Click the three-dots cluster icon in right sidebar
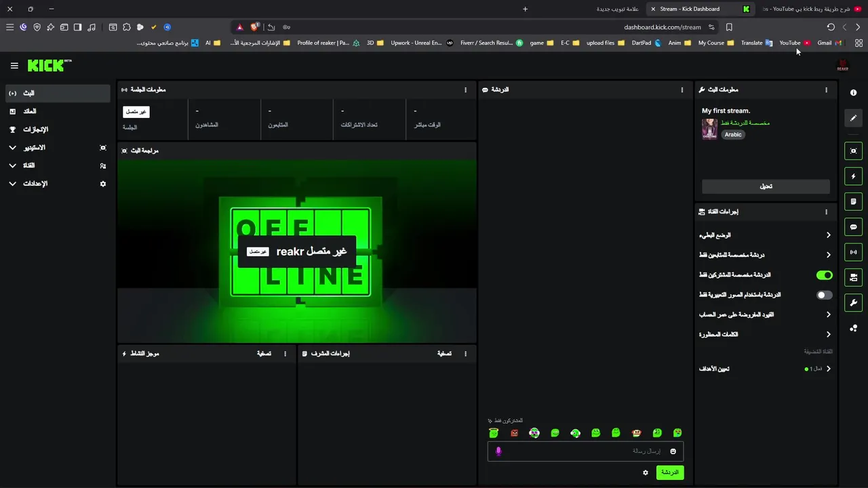 coord(854,328)
